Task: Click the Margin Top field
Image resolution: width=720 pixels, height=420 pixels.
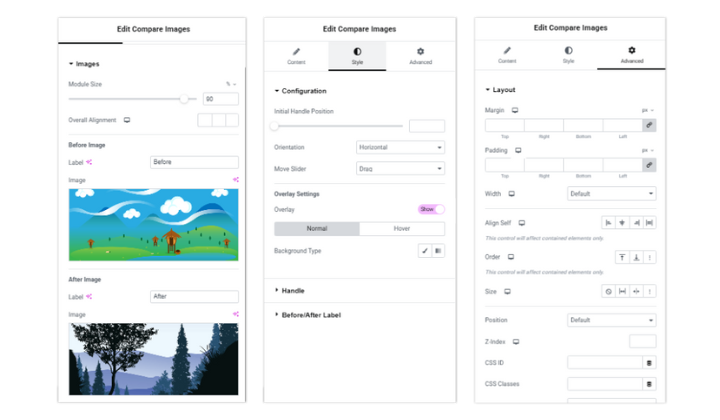Action: [505, 125]
